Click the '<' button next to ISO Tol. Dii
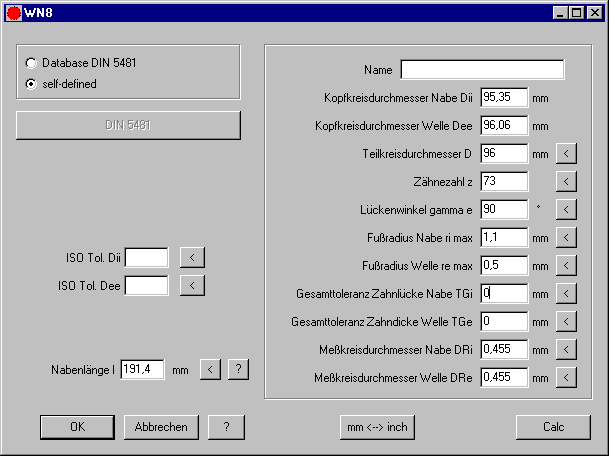The height and width of the screenshot is (456, 609). tap(192, 258)
